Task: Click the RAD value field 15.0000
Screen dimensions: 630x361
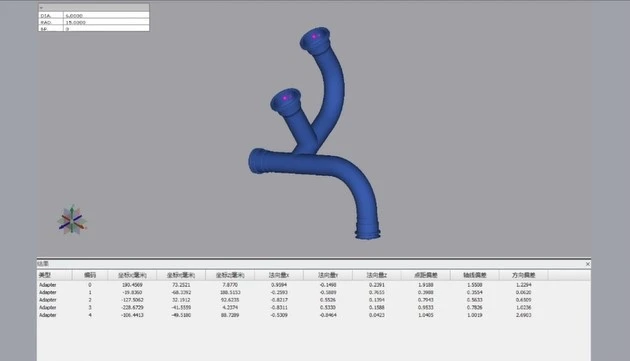Action: tap(106, 22)
